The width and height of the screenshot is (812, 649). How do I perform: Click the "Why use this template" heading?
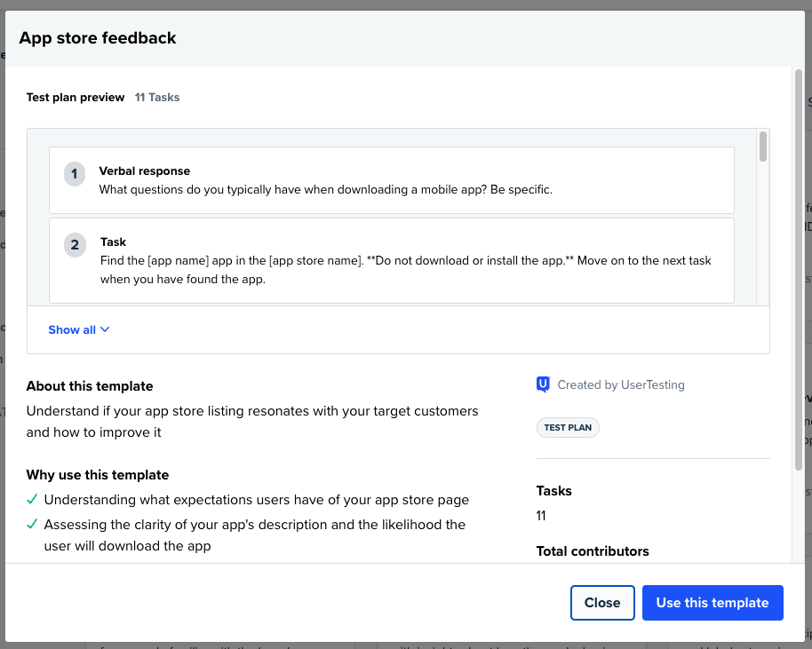click(x=98, y=475)
